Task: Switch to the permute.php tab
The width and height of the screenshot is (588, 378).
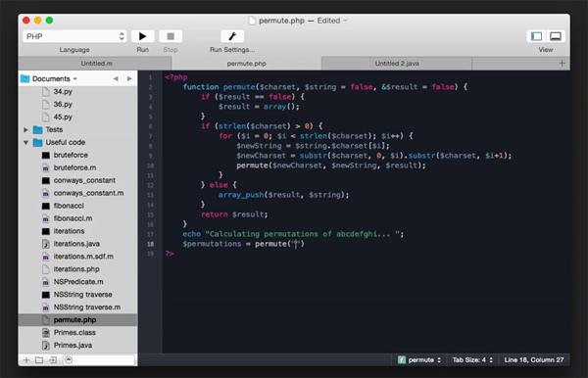Action: point(246,64)
